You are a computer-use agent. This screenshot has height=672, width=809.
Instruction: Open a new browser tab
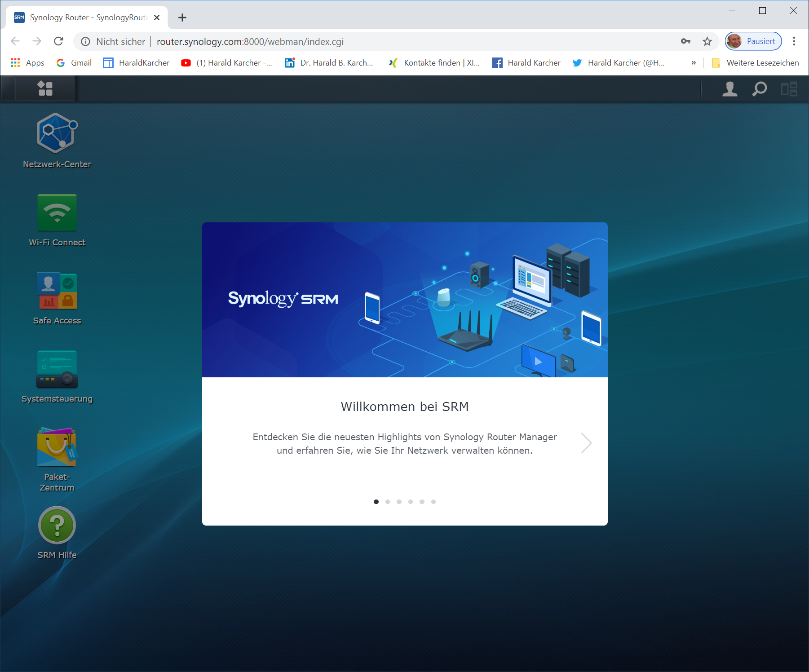(182, 18)
